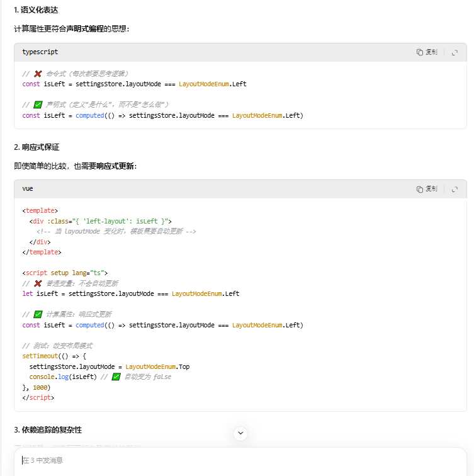The width and height of the screenshot is (474, 476).
Task: Click the sentence '计算属性更符合声明式编程的思想'
Action: [72, 29]
